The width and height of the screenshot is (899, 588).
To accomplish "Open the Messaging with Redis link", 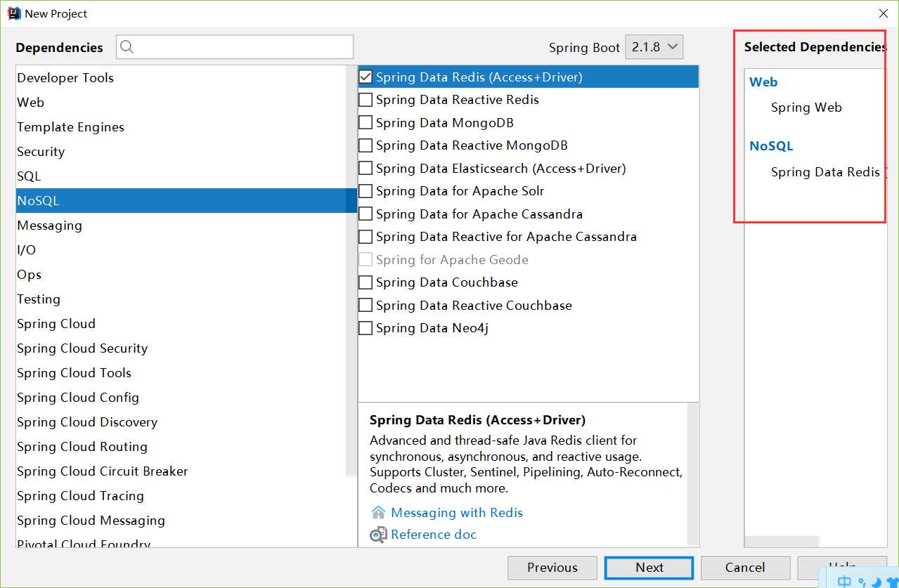I will (x=457, y=512).
